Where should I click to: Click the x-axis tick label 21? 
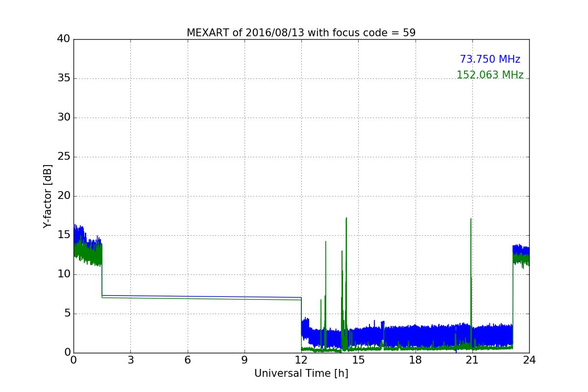point(472,360)
